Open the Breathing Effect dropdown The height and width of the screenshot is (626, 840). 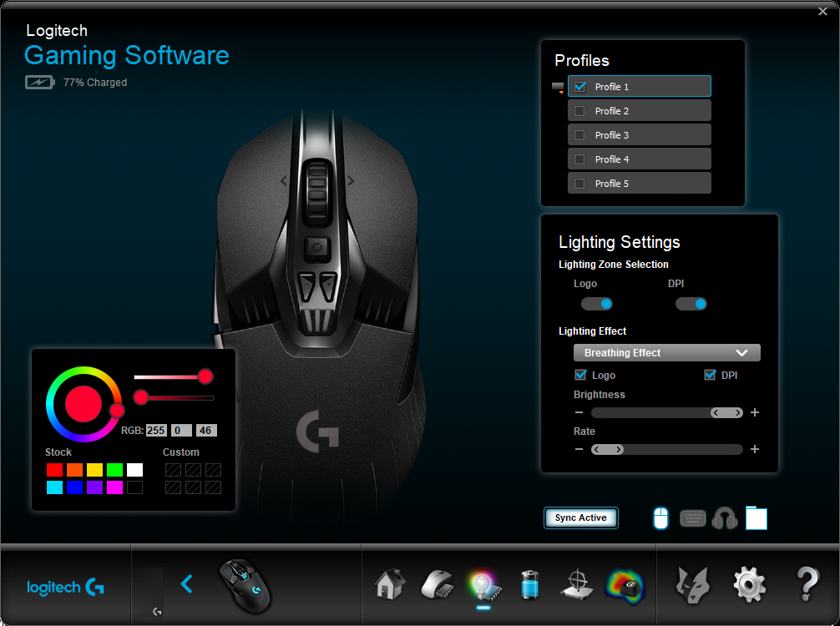(x=666, y=353)
